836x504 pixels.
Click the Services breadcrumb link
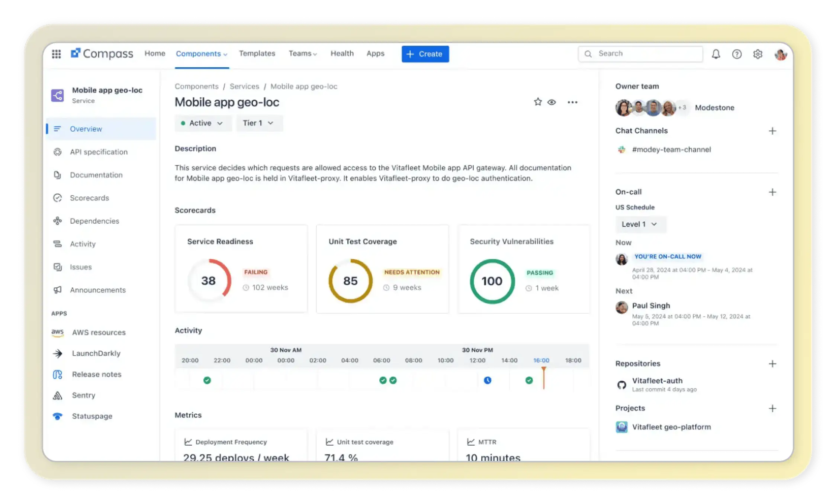tap(244, 87)
